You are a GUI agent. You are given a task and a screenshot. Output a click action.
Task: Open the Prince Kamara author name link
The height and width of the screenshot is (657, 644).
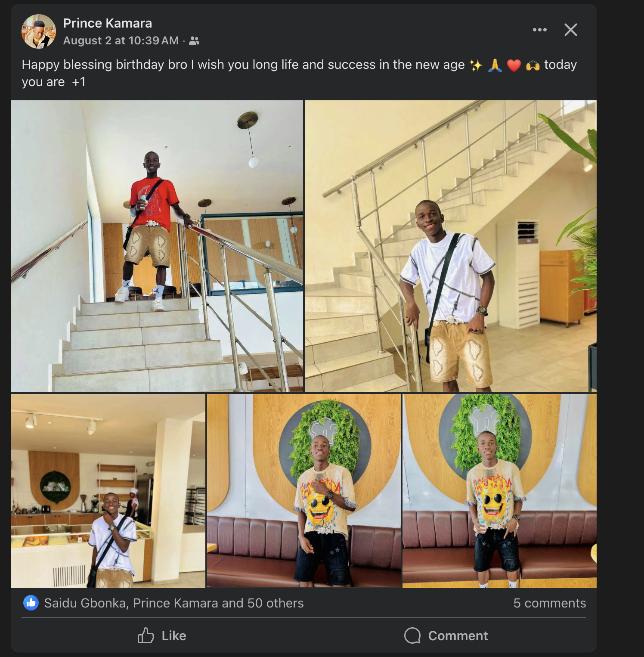(x=108, y=23)
